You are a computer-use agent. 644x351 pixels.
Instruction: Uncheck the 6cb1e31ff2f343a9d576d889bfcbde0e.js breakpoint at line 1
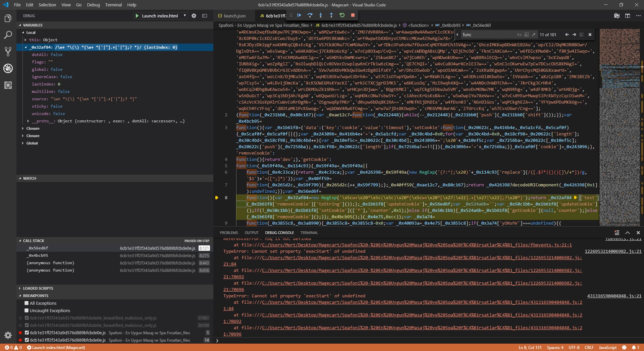26,333
